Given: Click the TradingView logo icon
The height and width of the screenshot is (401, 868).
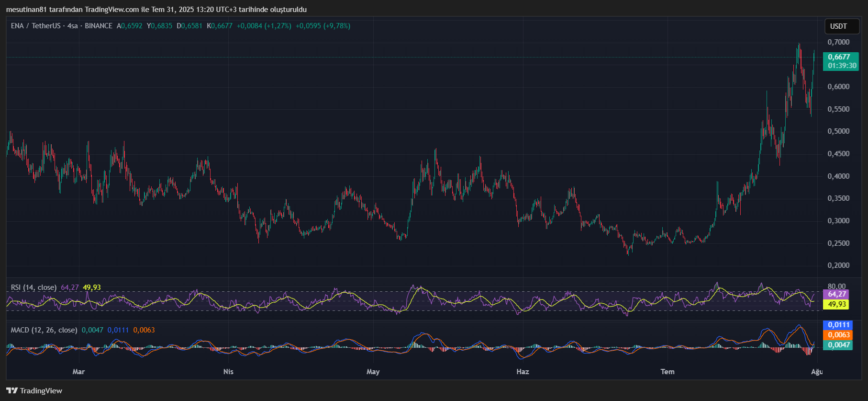Looking at the screenshot, I should point(12,390).
